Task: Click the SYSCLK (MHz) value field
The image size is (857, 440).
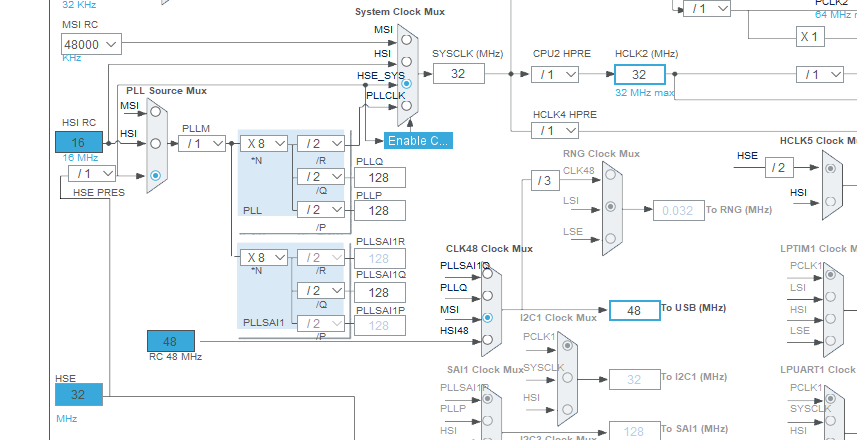Action: tap(459, 73)
